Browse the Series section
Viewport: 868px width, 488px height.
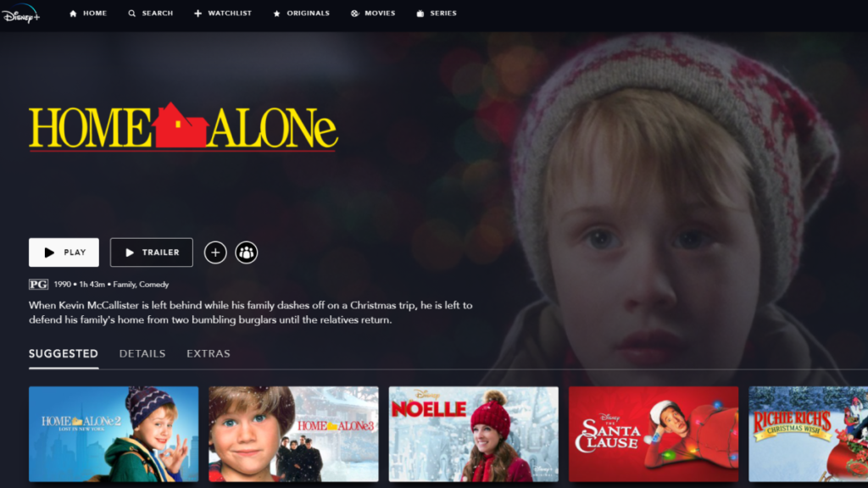(437, 14)
